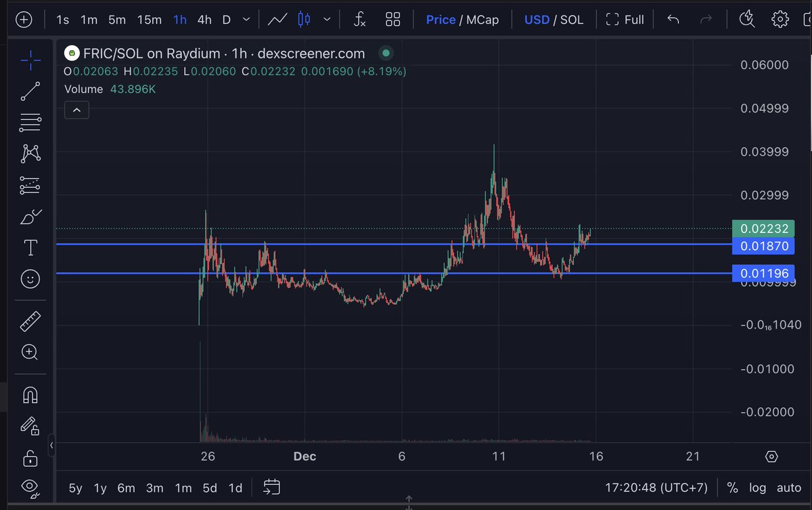Lock all drawing tools
The image size is (812, 510).
(30, 457)
